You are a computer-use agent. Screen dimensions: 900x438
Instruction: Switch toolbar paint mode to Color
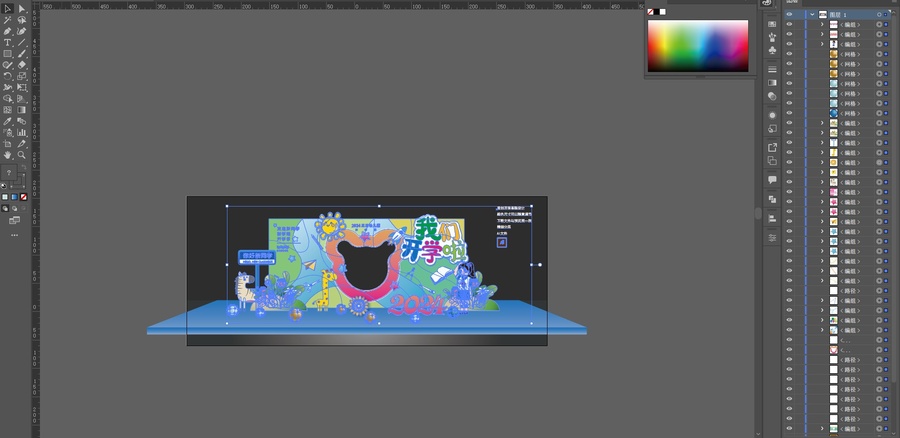[5, 197]
